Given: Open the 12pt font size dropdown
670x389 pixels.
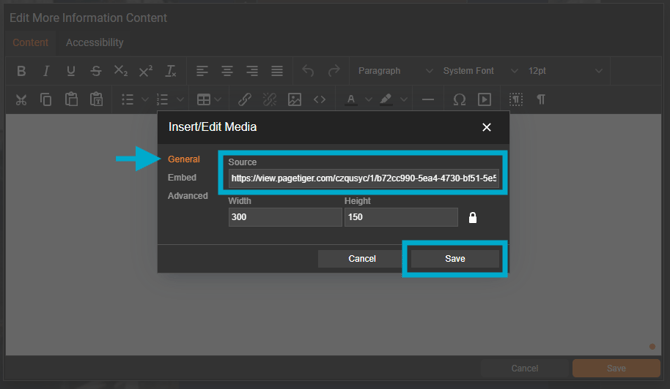Looking at the screenshot, I should pyautogui.click(x=565, y=71).
